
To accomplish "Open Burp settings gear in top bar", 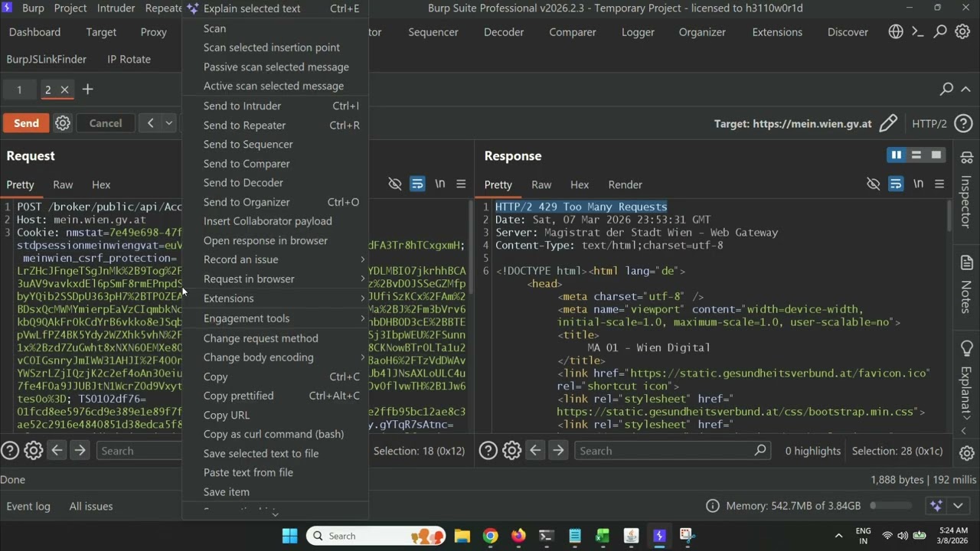I will pyautogui.click(x=962, y=32).
